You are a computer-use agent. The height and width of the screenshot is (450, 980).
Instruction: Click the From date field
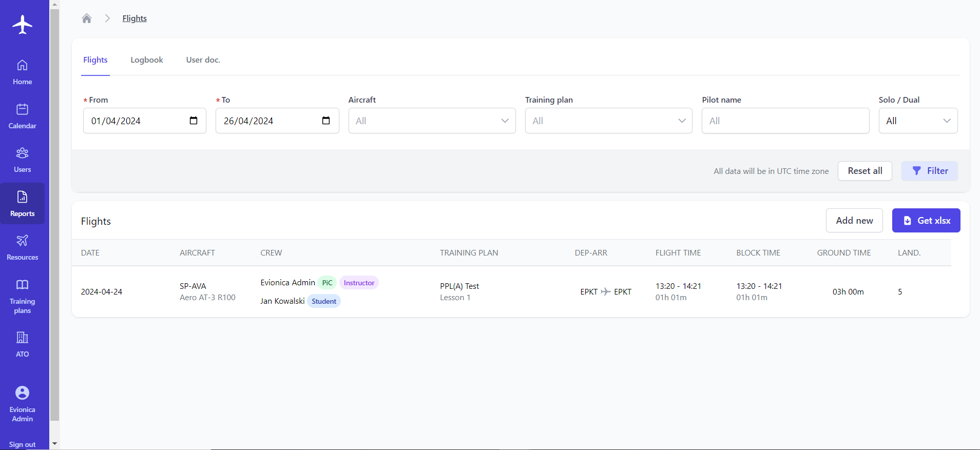(x=145, y=121)
